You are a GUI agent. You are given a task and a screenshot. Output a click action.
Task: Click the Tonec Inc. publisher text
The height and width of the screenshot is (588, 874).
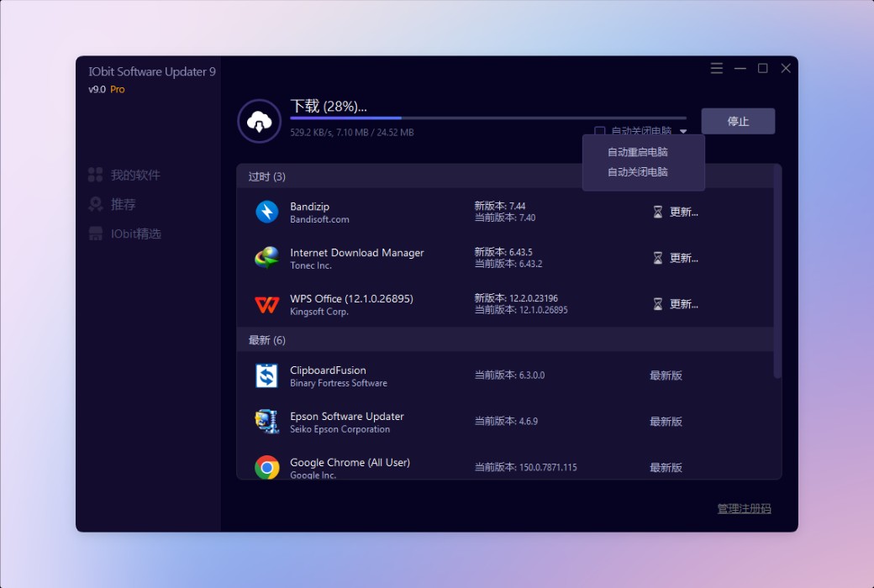(310, 265)
